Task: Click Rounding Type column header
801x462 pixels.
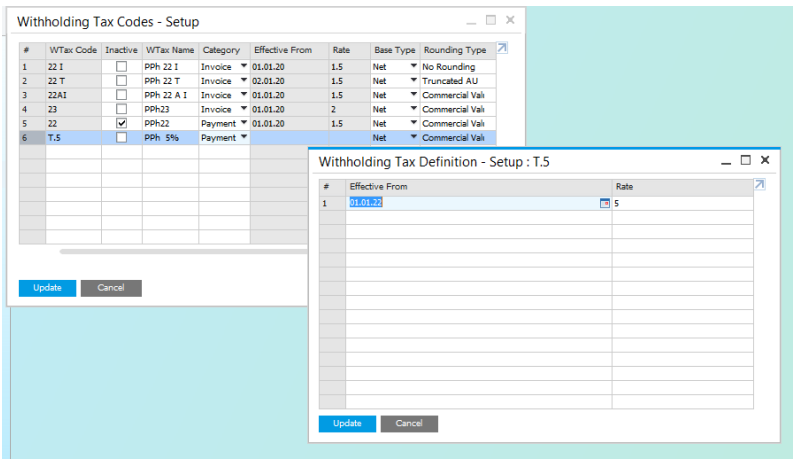Action: pyautogui.click(x=458, y=50)
